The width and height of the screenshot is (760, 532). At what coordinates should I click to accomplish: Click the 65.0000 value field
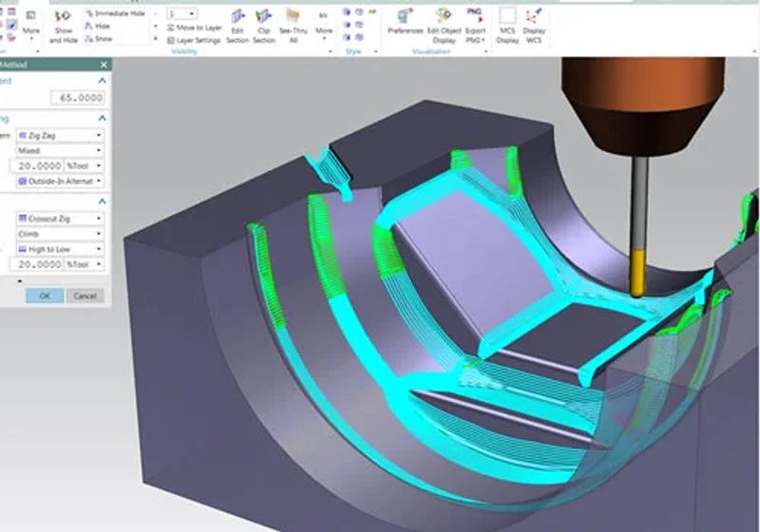click(77, 98)
